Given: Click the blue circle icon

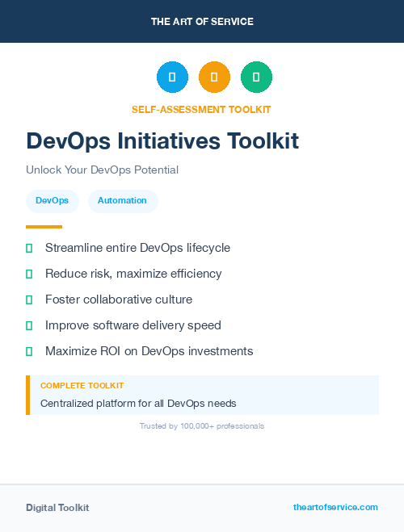Looking at the screenshot, I should tap(172, 77).
